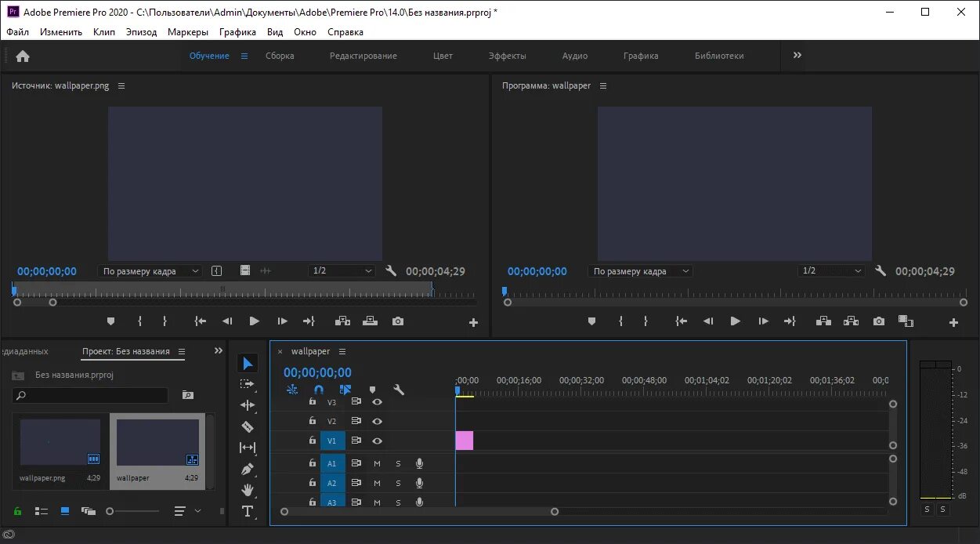The image size is (980, 544).
Task: Click the Home icon
Action: coord(23,56)
